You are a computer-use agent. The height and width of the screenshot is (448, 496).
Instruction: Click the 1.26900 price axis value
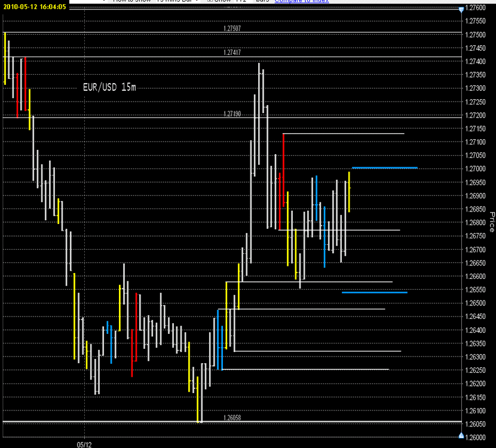pos(476,196)
